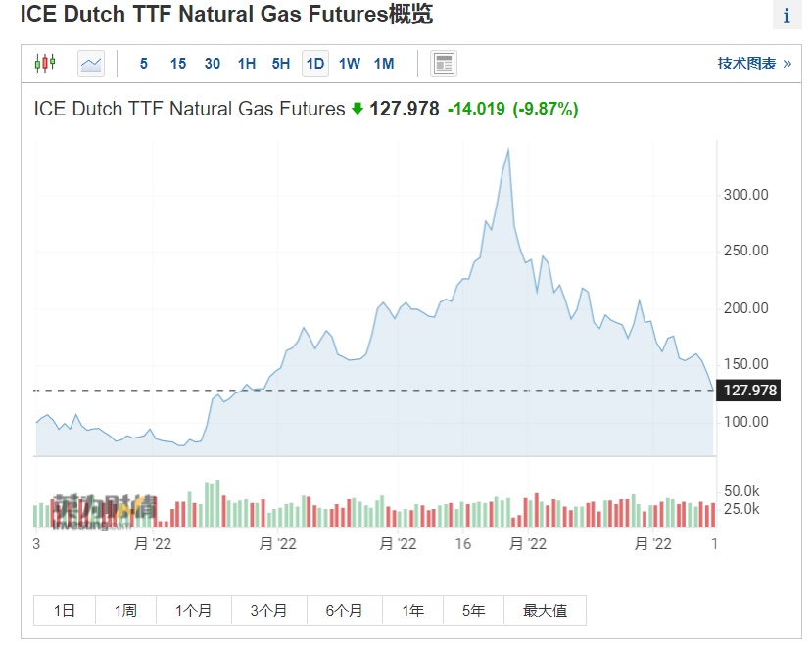The width and height of the screenshot is (812, 646).
Task: Select the 30 minute interval
Action: pyautogui.click(x=212, y=64)
